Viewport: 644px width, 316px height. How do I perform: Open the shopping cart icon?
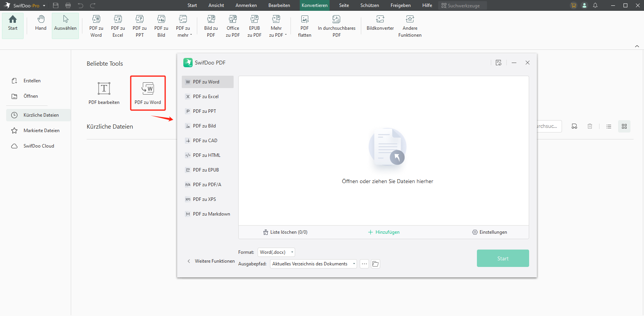[x=574, y=5]
